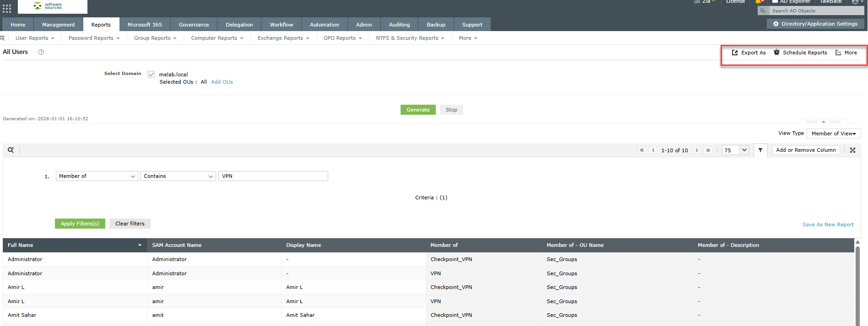Open the Group Reports menu
This screenshot has width=868, height=326.
point(155,38)
